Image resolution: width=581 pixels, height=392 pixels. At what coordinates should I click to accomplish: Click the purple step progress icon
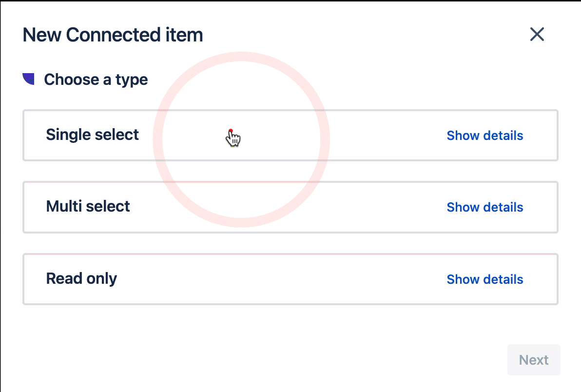pos(29,78)
